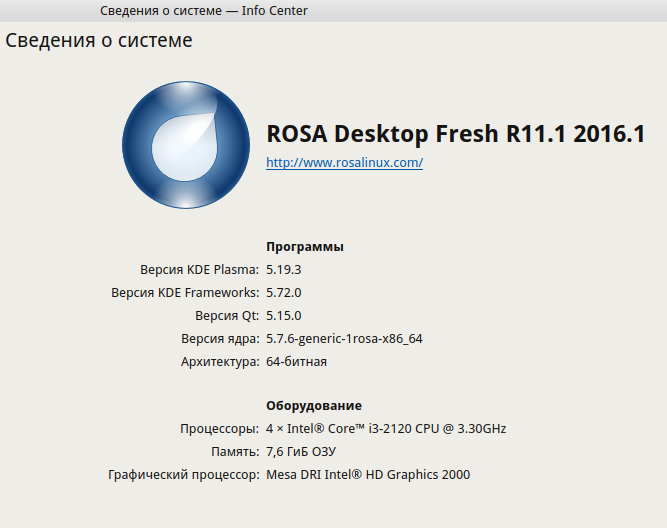Click the '7,6 ГиБ ОЗУ' memory value

pyautogui.click(x=301, y=452)
